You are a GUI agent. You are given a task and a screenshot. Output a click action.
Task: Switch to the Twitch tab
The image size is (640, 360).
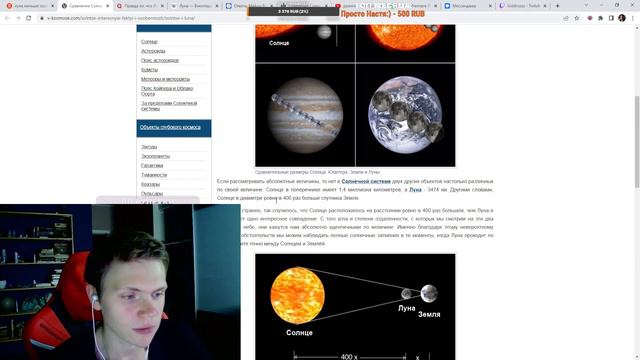(522, 6)
